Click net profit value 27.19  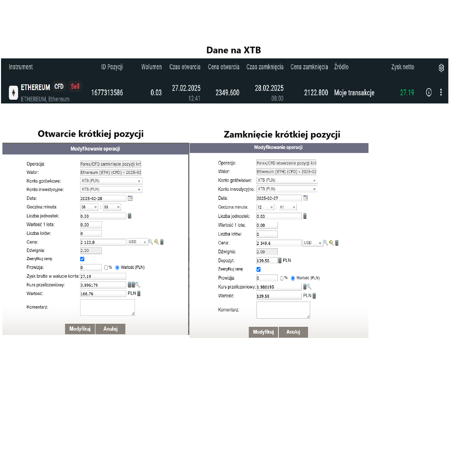click(x=407, y=93)
